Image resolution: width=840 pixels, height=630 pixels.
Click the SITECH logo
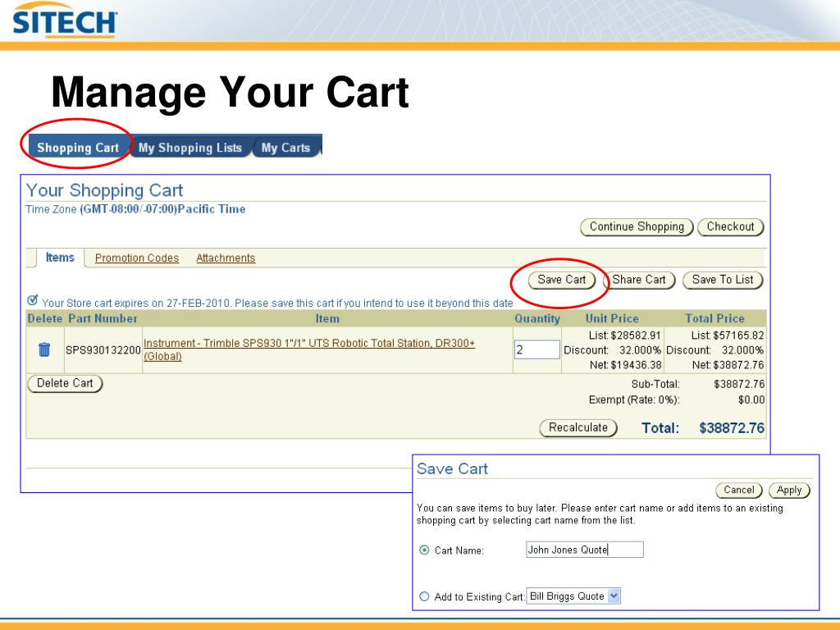(64, 20)
